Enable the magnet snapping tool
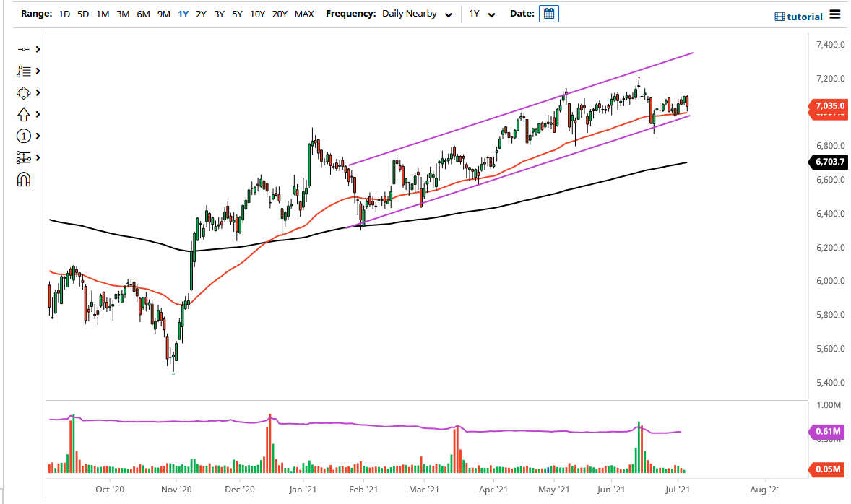The width and height of the screenshot is (851, 504). pyautogui.click(x=24, y=179)
